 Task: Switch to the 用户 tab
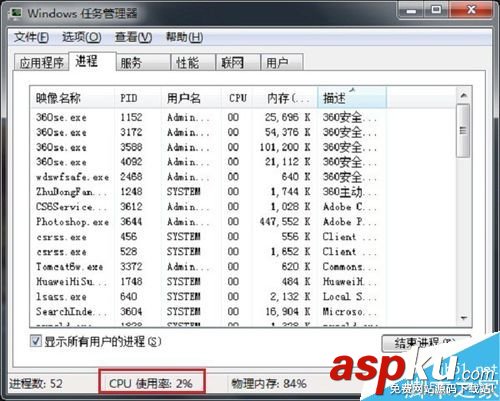[282, 62]
